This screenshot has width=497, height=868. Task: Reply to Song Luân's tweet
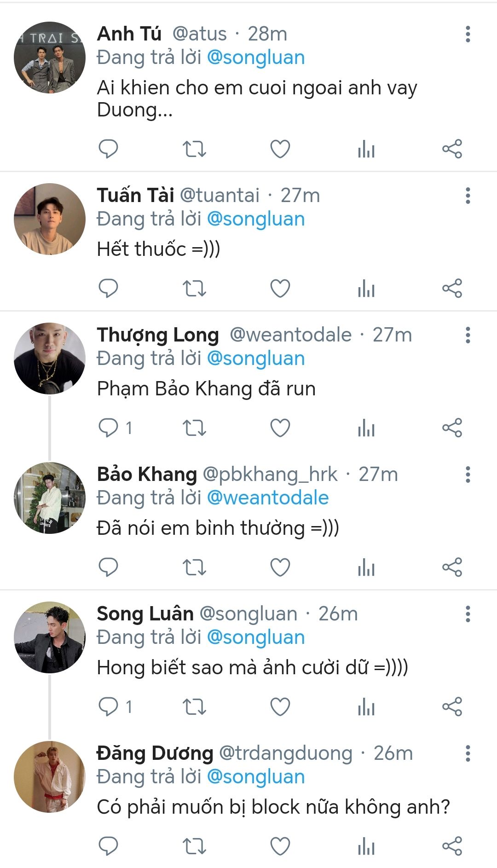point(109,706)
